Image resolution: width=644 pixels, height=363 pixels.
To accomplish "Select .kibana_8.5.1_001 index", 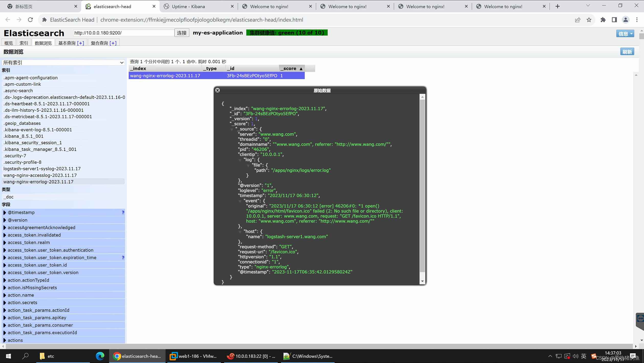I will click(x=23, y=136).
